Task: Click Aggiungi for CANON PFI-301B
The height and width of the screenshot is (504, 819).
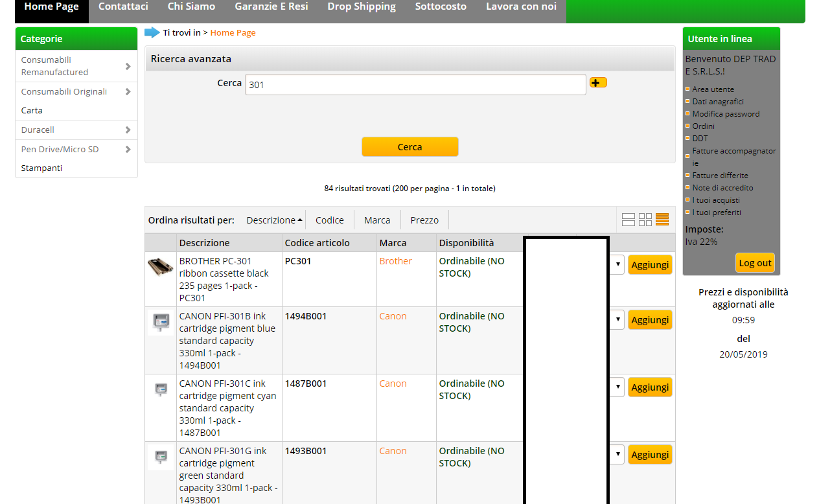Action: pyautogui.click(x=650, y=320)
